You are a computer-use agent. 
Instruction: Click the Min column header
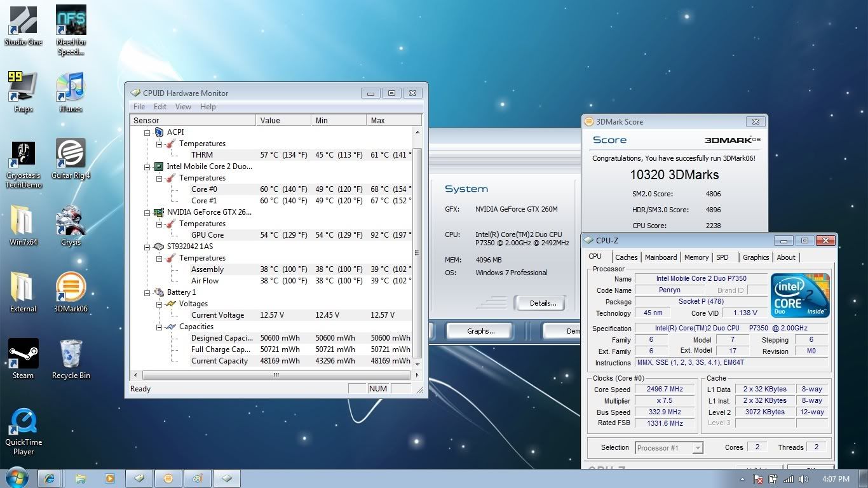point(339,120)
